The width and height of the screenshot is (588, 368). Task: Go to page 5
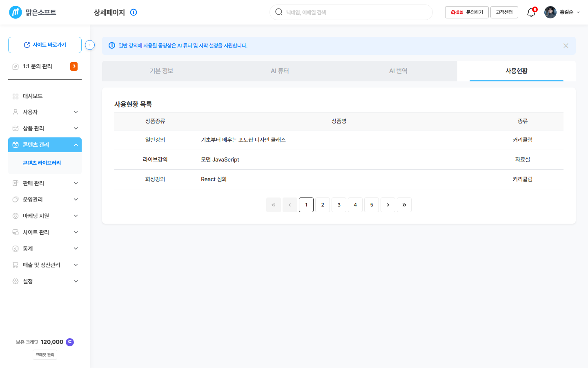pyautogui.click(x=372, y=205)
